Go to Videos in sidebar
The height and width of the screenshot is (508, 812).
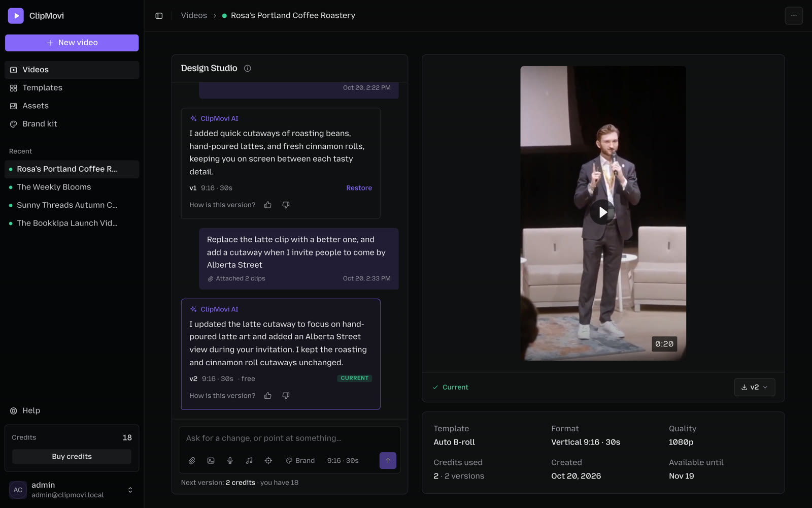pyautogui.click(x=72, y=70)
